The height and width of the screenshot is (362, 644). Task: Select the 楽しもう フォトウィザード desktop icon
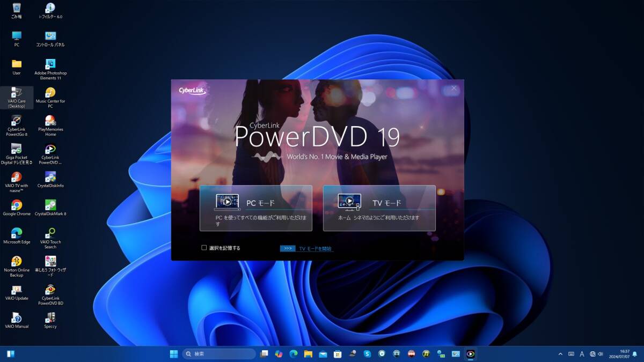[50, 267]
